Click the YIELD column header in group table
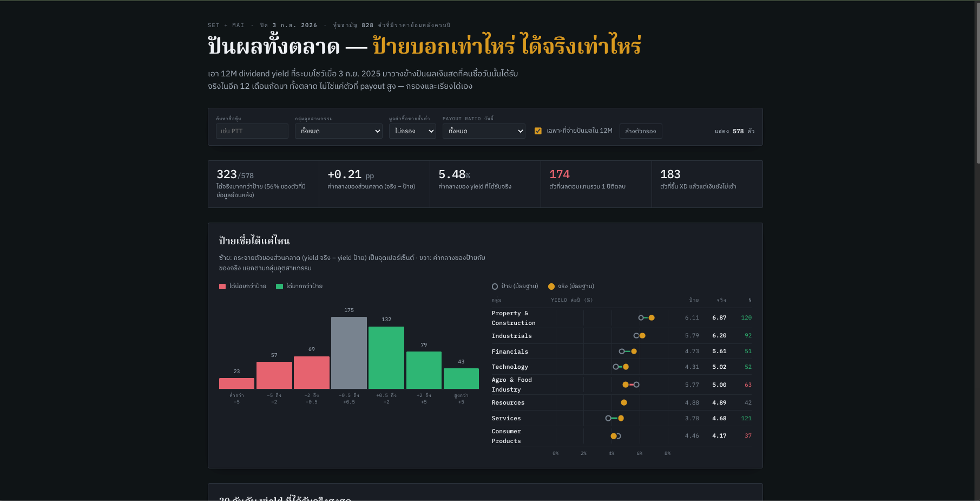This screenshot has height=501, width=980. point(571,300)
